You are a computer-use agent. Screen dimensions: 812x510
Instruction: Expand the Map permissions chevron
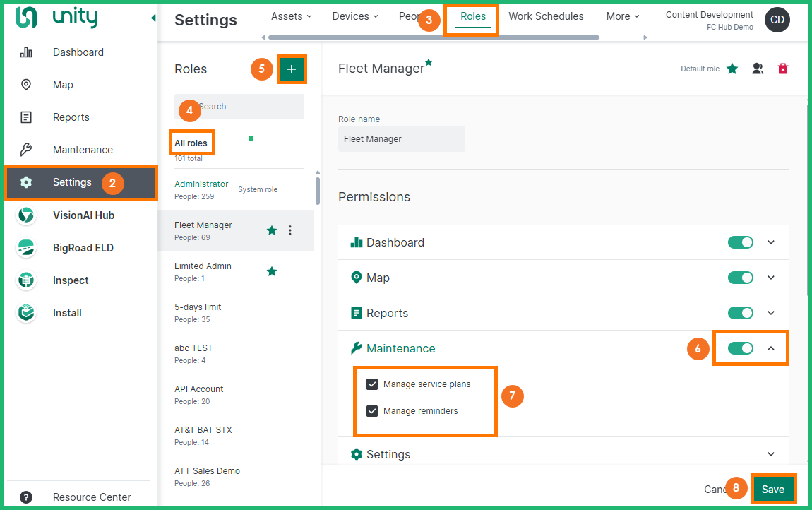771,278
